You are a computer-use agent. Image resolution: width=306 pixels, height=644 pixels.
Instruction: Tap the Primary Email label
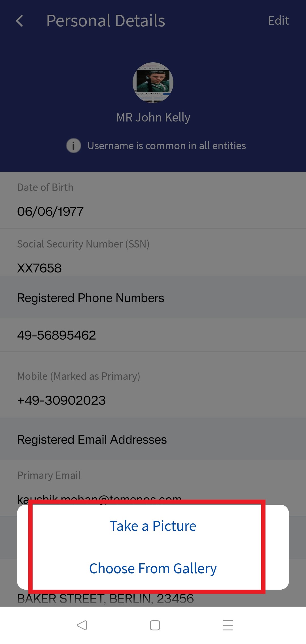pyautogui.click(x=49, y=475)
